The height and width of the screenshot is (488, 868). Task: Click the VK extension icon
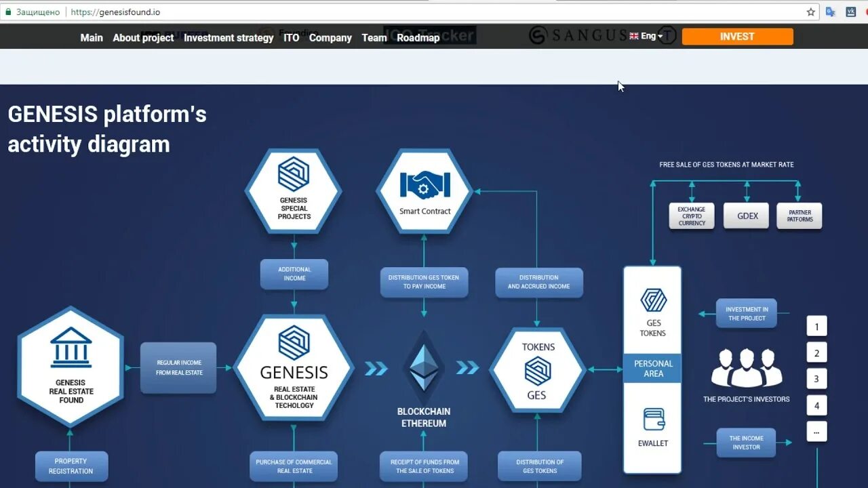click(850, 12)
